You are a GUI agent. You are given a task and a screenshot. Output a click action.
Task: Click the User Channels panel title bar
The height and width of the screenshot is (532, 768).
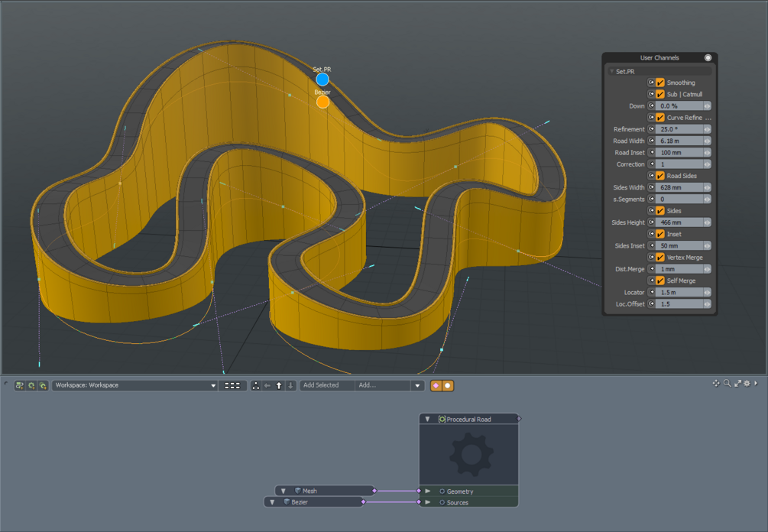click(659, 57)
